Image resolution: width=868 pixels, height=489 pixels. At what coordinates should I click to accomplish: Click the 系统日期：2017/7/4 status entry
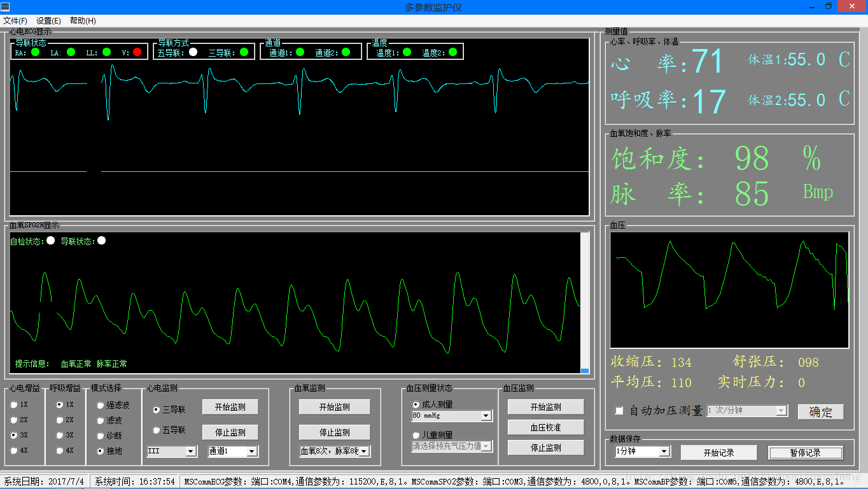45,481
